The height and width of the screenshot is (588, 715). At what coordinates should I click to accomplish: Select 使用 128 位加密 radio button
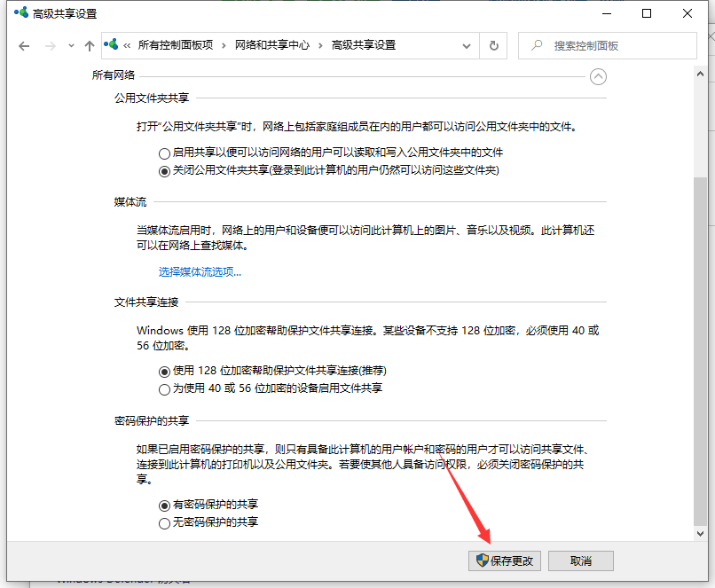click(164, 372)
